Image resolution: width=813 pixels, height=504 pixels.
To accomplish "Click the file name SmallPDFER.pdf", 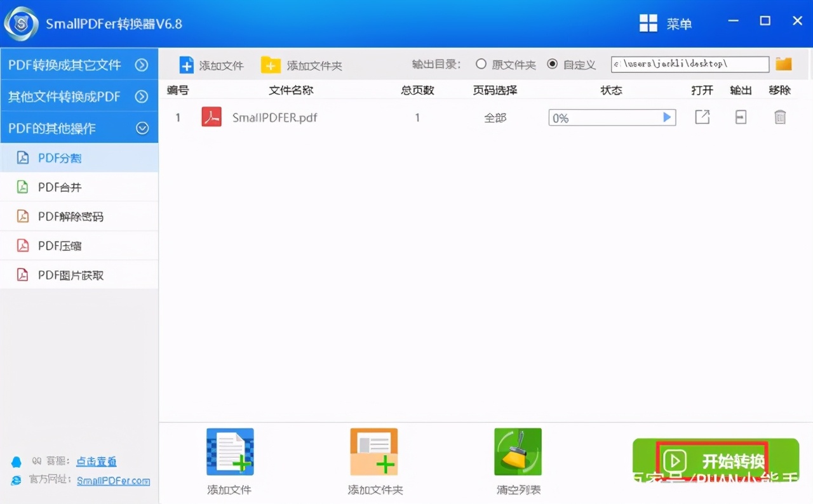I will click(x=275, y=117).
